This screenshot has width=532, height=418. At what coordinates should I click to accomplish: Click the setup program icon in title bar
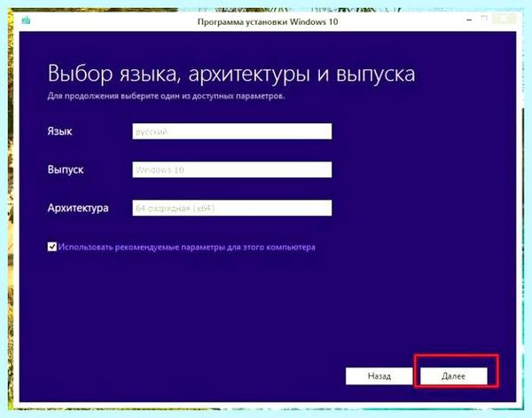coord(26,20)
